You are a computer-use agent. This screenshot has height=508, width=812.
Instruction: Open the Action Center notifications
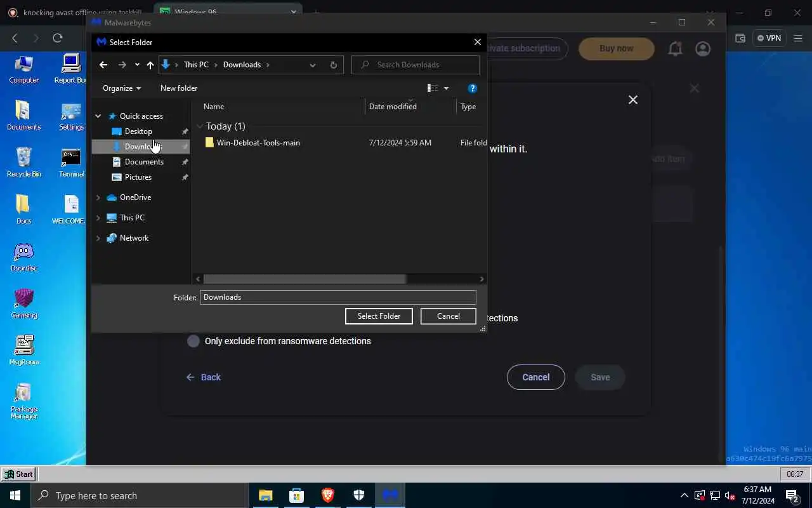pyautogui.click(x=793, y=495)
